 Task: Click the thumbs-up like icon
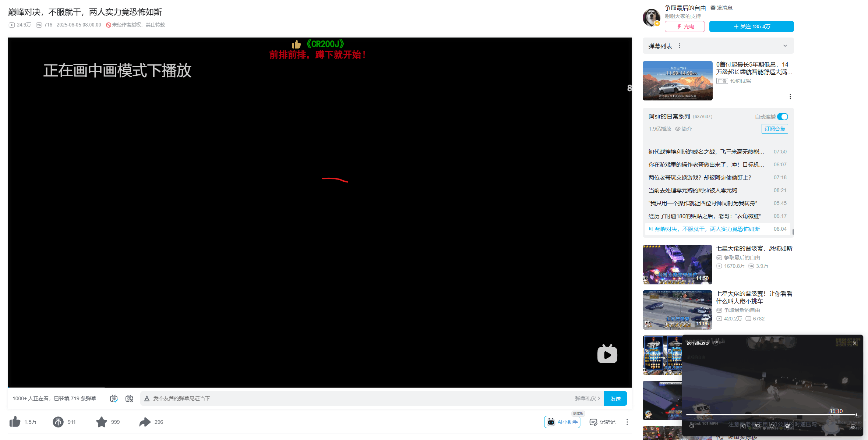click(15, 422)
